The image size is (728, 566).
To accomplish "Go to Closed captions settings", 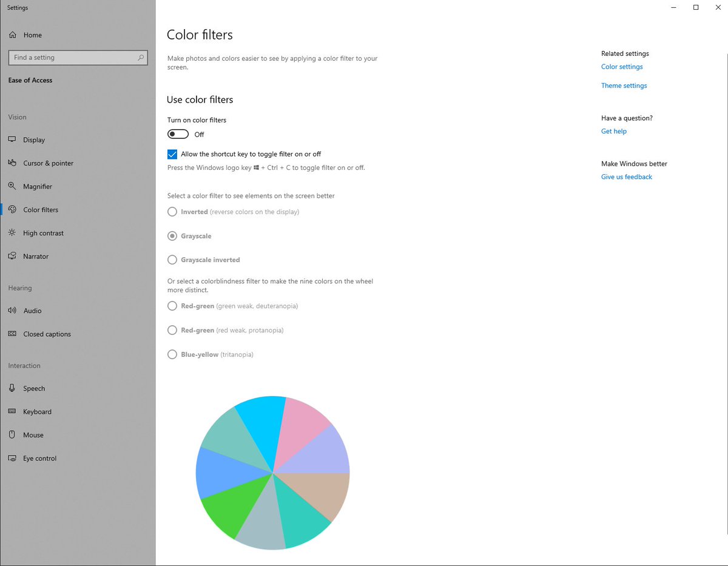I will click(78, 334).
